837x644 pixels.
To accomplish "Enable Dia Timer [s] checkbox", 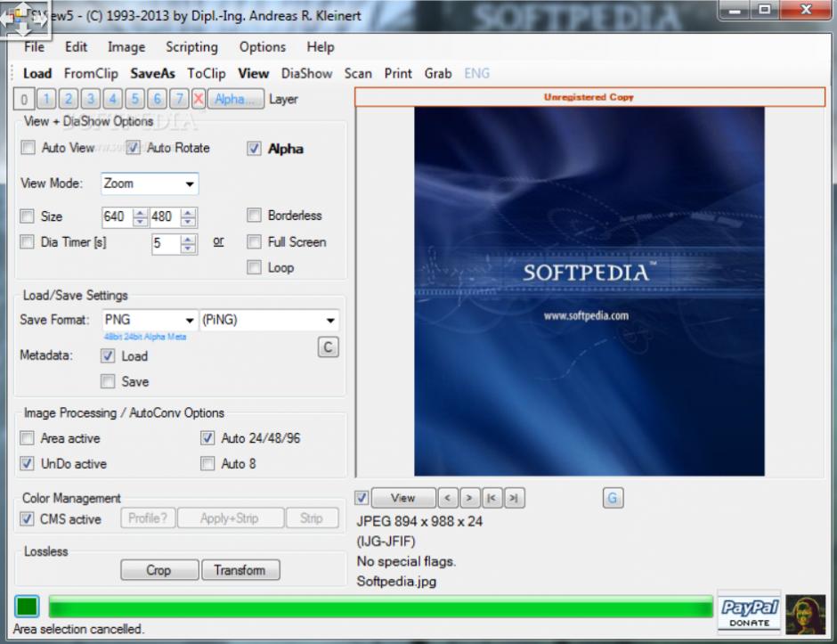I will tap(27, 242).
